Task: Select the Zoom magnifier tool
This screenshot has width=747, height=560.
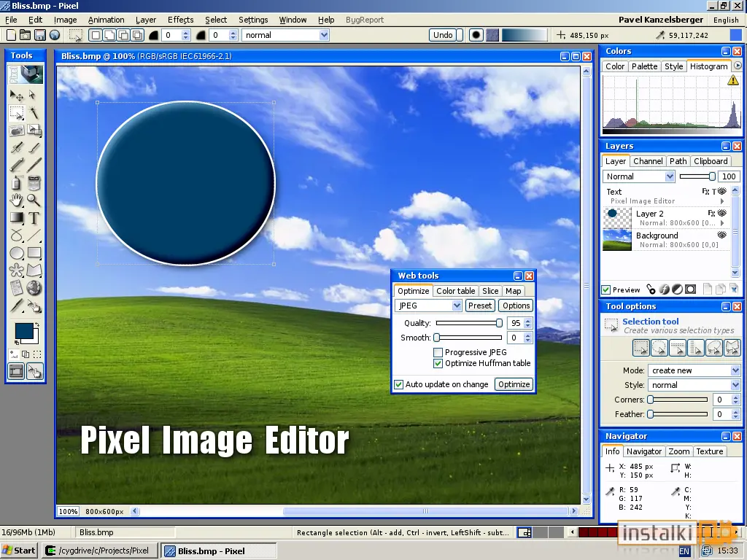Action: [34, 201]
